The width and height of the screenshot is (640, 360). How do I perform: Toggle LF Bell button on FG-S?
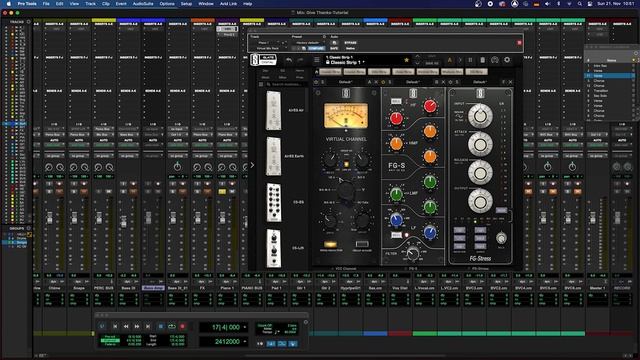tap(396, 235)
